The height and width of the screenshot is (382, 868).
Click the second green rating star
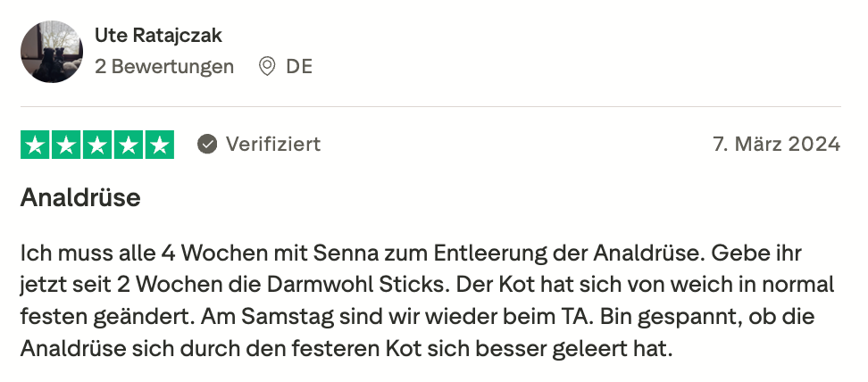click(66, 145)
